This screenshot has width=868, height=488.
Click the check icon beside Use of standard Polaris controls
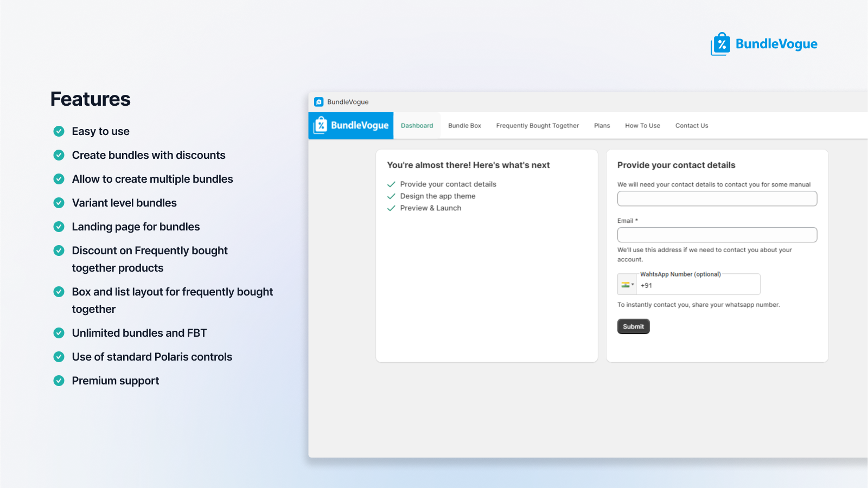click(x=59, y=357)
